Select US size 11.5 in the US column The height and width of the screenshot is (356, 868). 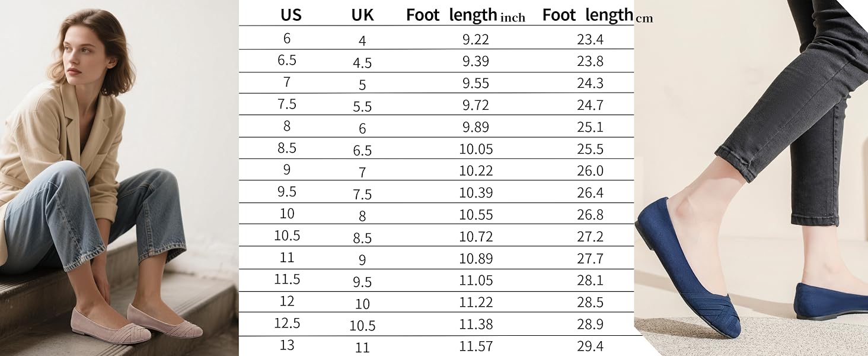point(287,279)
